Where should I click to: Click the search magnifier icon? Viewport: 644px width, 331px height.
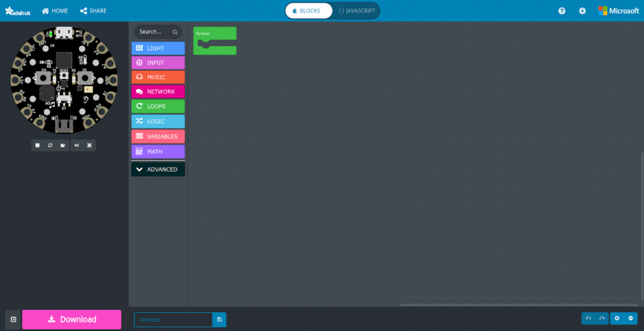point(175,32)
